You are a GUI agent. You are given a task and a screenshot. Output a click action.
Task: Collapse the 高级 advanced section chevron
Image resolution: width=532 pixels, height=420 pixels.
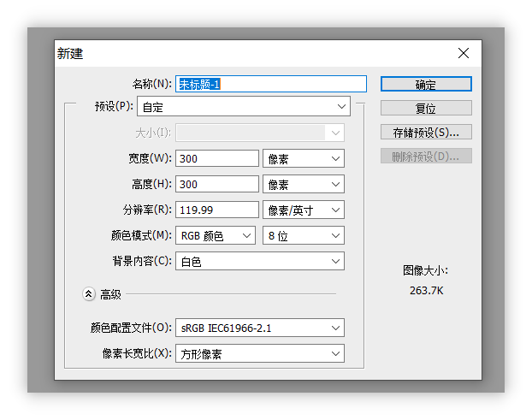click(88, 294)
